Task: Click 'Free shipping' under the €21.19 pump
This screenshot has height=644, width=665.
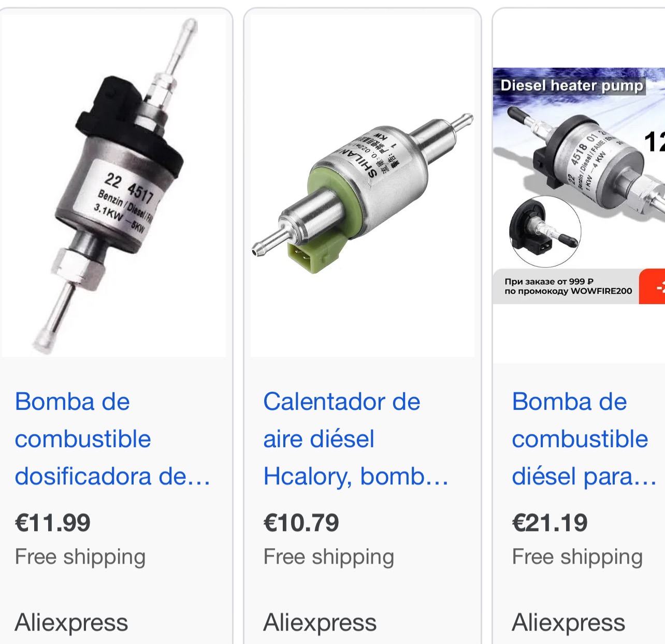Action: click(577, 557)
